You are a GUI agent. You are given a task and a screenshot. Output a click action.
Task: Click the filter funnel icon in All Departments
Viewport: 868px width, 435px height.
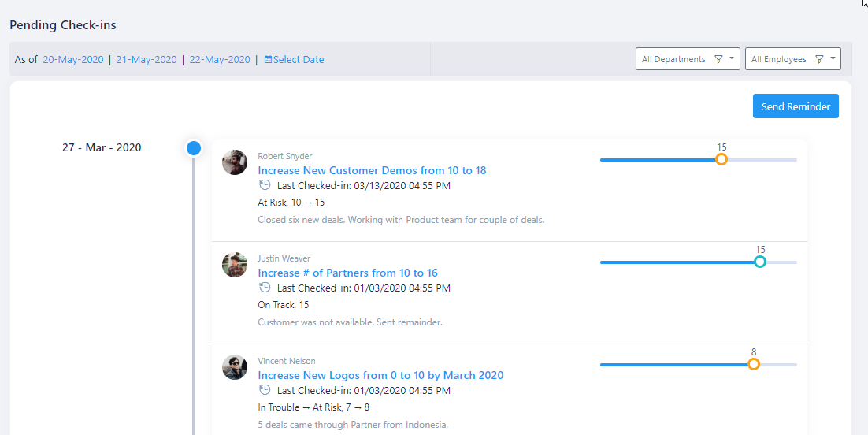(x=718, y=59)
